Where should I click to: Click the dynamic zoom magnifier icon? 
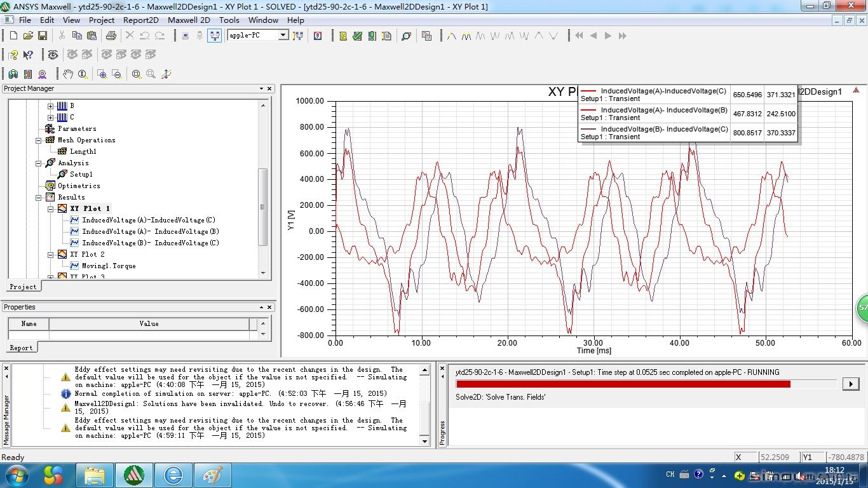point(83,74)
